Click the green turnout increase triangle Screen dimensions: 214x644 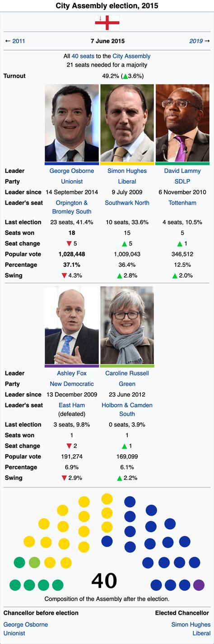125,76
